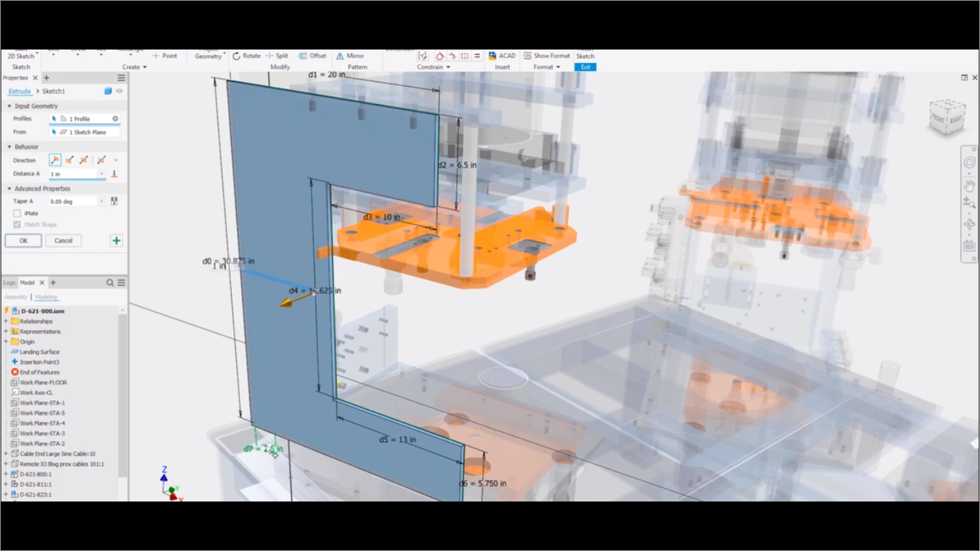Toggle the preview eye icon

pyautogui.click(x=119, y=91)
